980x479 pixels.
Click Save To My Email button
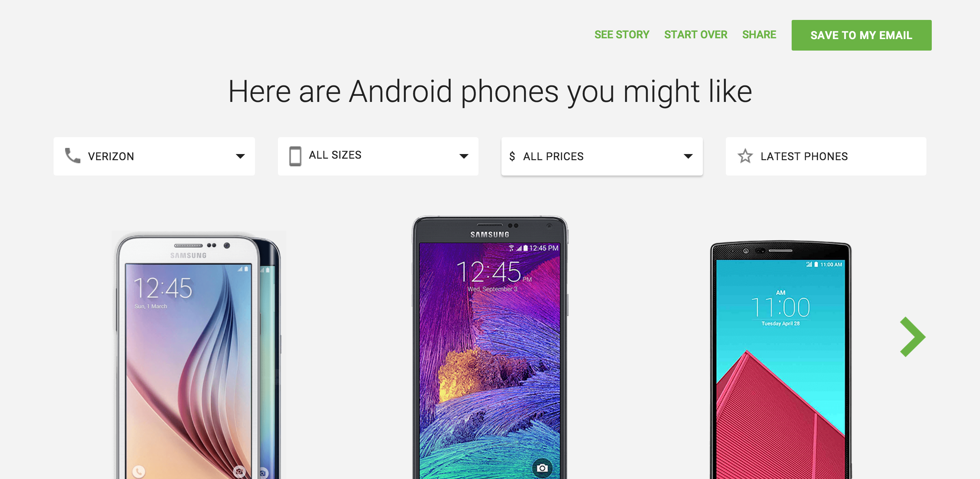coord(861,35)
